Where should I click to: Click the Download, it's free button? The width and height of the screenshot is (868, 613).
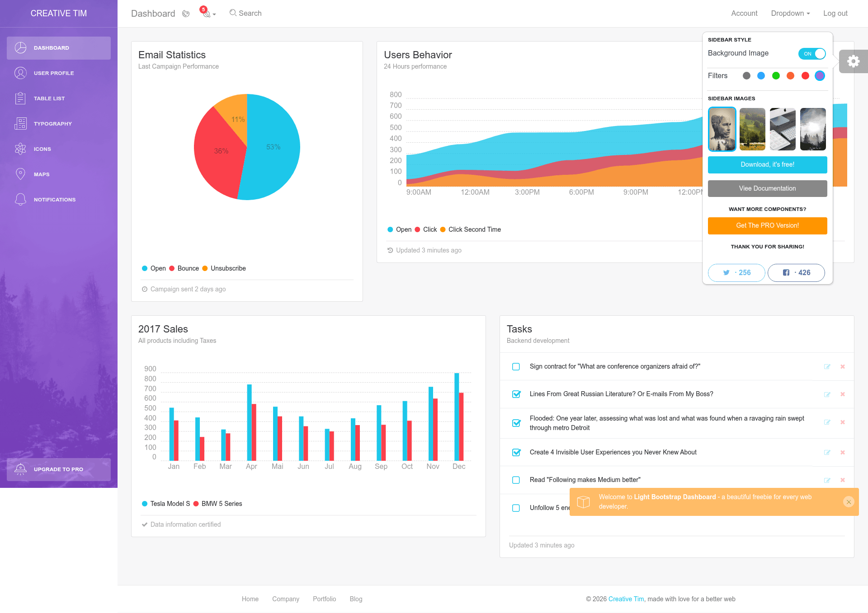(767, 165)
